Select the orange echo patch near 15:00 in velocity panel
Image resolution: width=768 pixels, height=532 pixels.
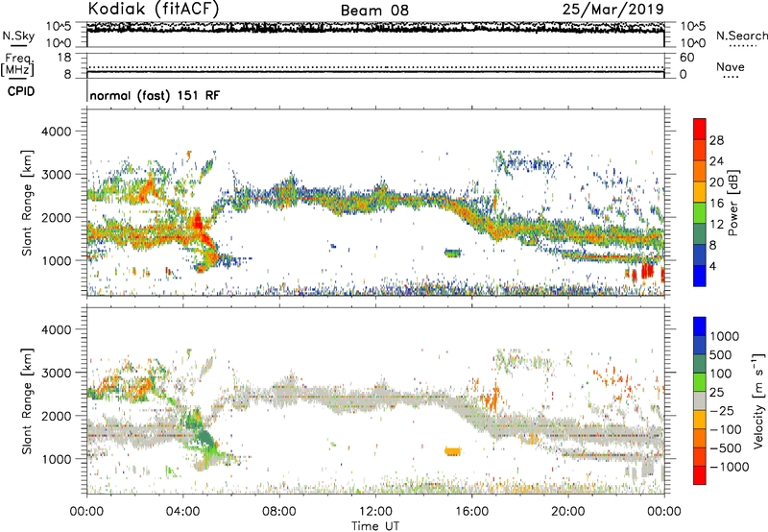[x=452, y=450]
